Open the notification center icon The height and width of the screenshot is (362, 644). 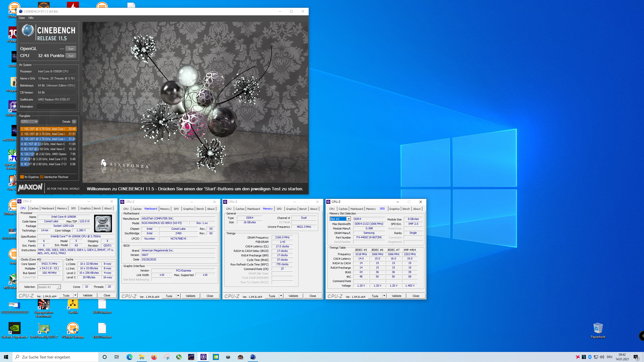tap(636, 357)
